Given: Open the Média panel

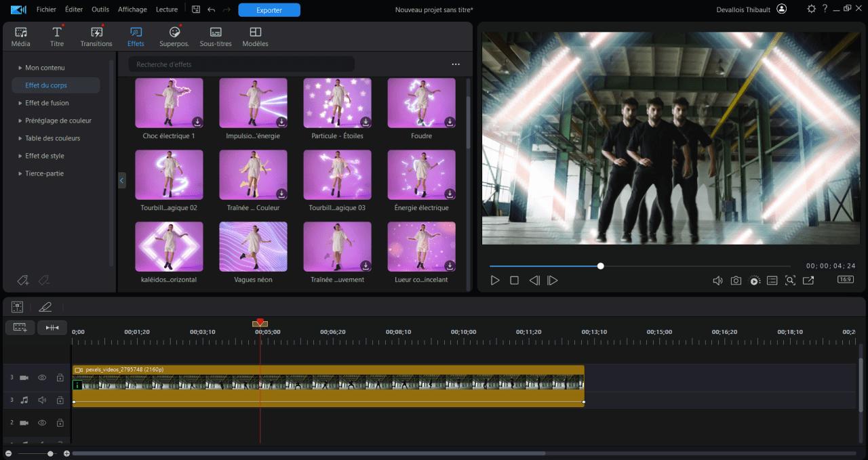Looking at the screenshot, I should point(20,36).
